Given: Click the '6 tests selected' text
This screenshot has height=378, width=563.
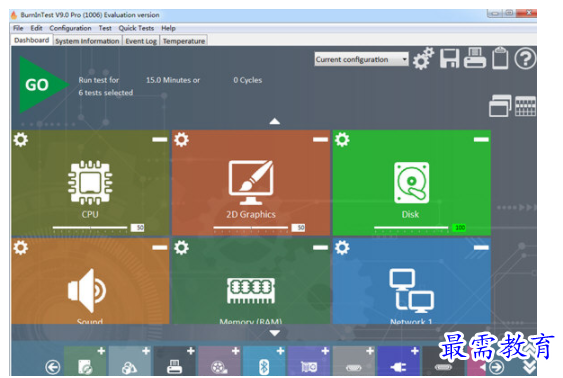Looking at the screenshot, I should click(106, 93).
